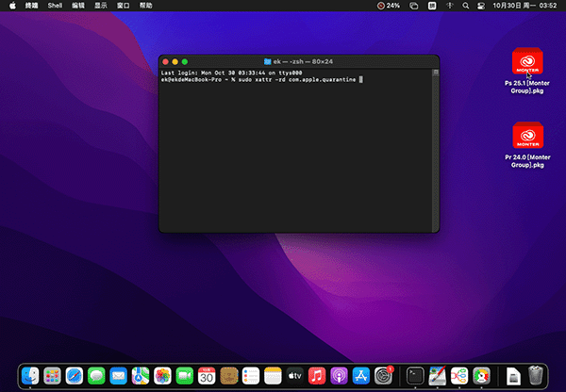Open the mind-map diagram app in Dock

pos(459,376)
